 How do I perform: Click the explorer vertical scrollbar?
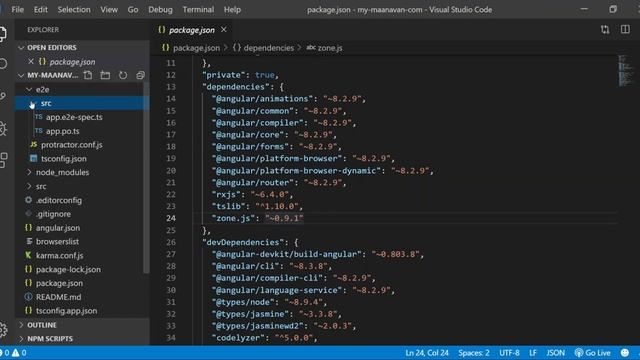pyautogui.click(x=146, y=178)
